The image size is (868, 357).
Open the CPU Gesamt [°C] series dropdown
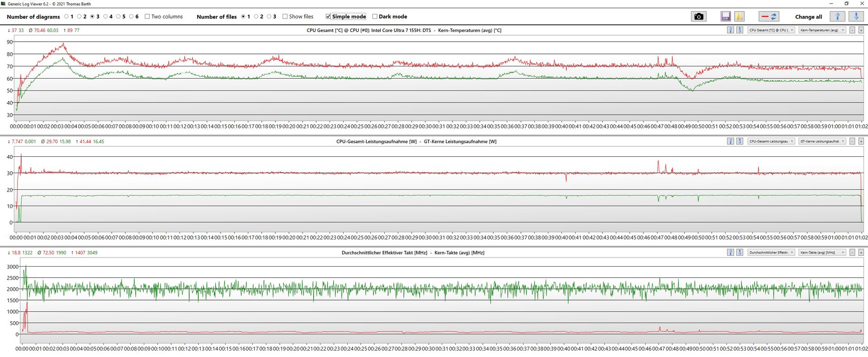click(771, 30)
